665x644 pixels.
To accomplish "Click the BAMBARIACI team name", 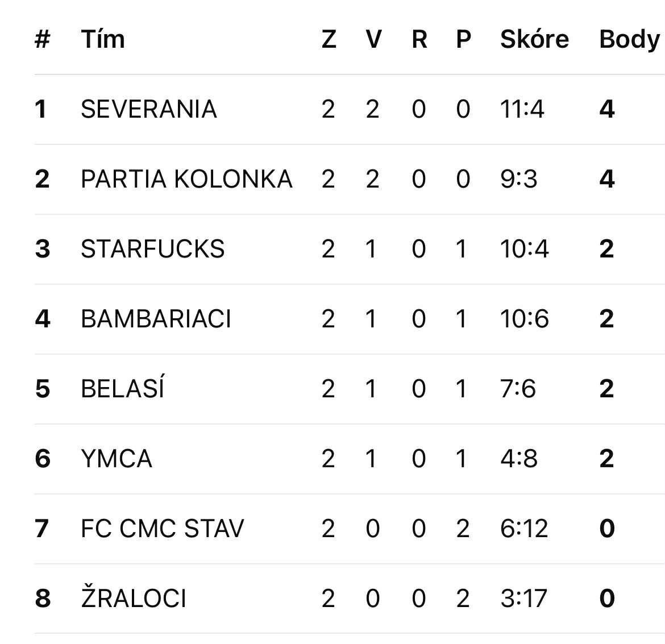I will [156, 319].
